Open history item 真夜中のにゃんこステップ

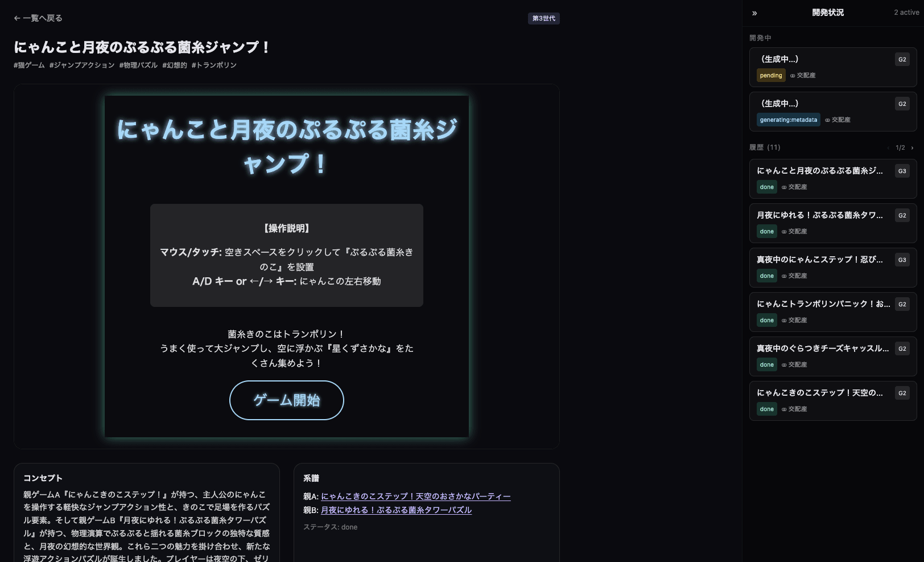click(x=819, y=260)
